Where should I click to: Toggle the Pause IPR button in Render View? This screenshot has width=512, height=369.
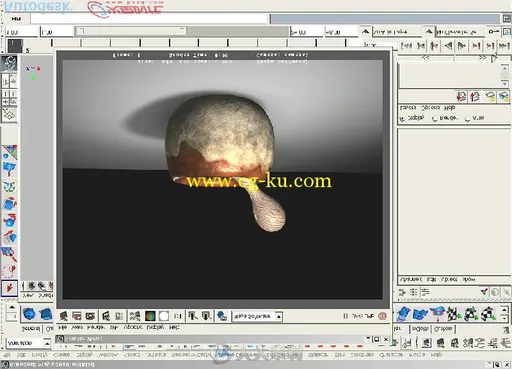(345, 316)
